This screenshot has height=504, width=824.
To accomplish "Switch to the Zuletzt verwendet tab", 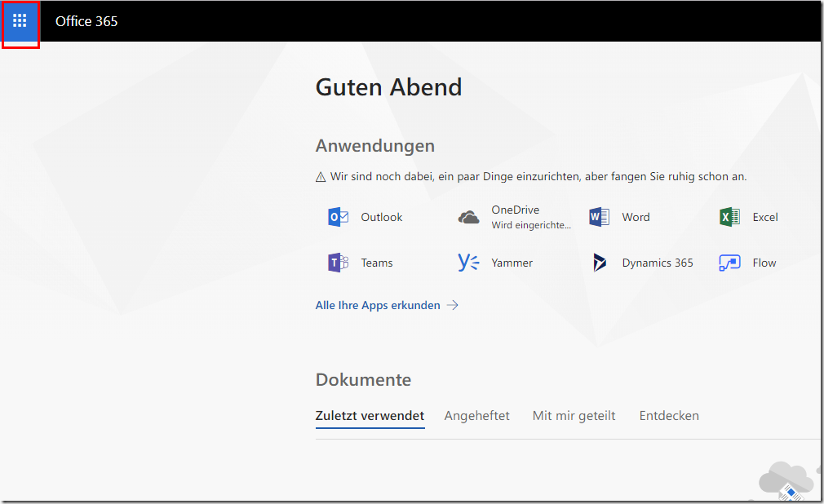I will [x=370, y=416].
